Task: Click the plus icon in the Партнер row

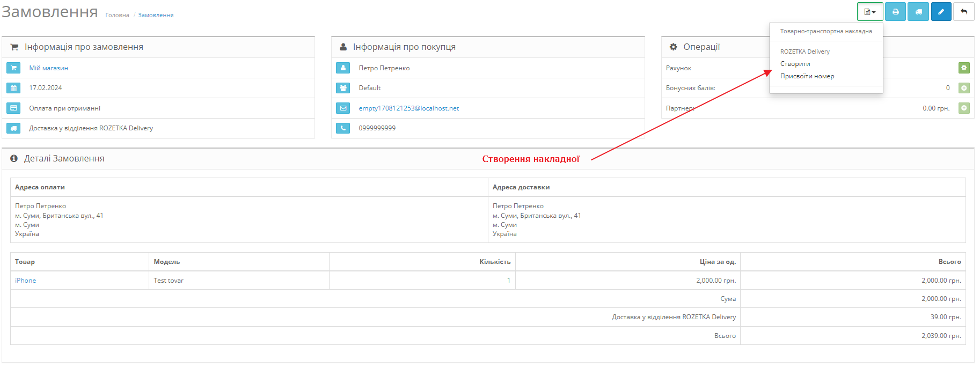Action: pyautogui.click(x=964, y=108)
